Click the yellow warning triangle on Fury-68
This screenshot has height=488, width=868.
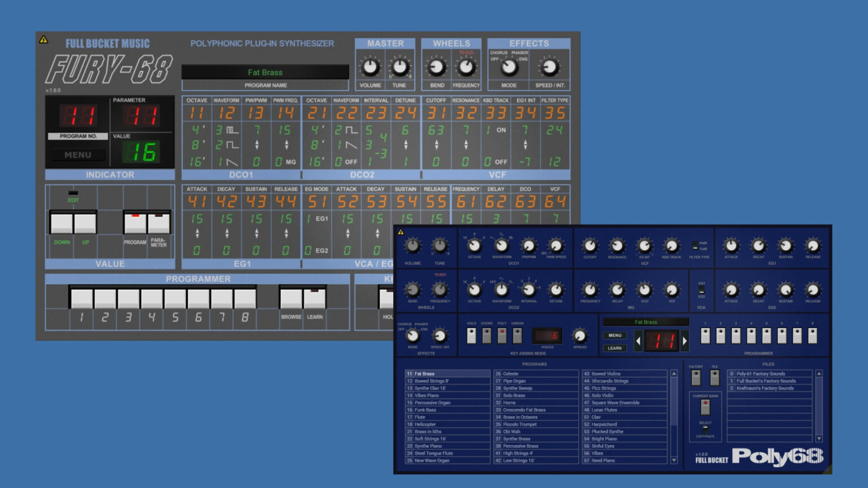point(44,40)
